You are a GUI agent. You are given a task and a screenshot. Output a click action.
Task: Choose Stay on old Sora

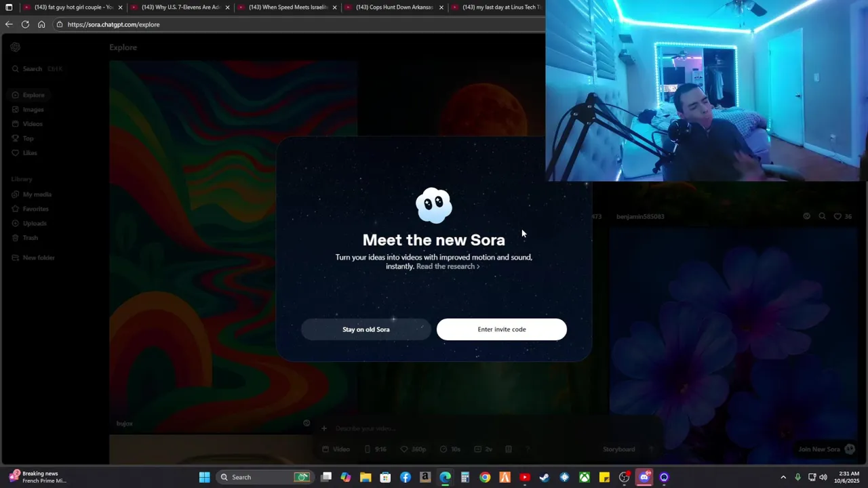tap(366, 329)
